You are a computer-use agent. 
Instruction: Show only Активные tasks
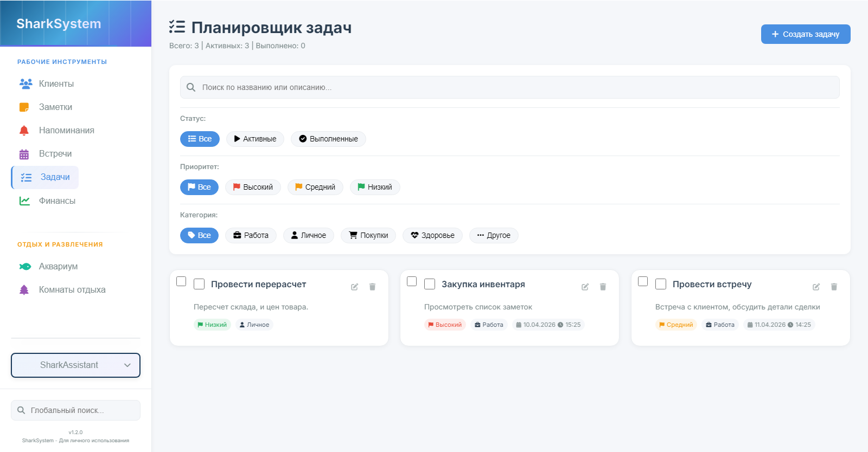(255, 139)
